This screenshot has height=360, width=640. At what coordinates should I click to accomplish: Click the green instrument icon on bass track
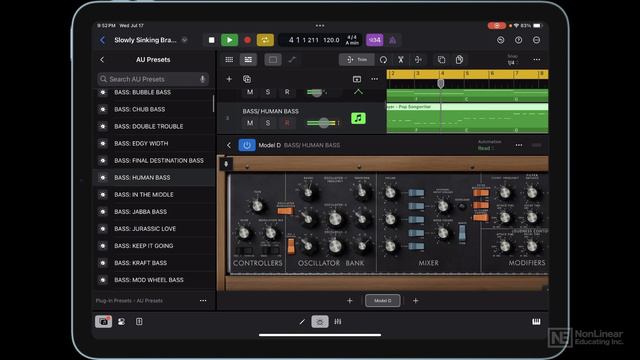point(358,118)
